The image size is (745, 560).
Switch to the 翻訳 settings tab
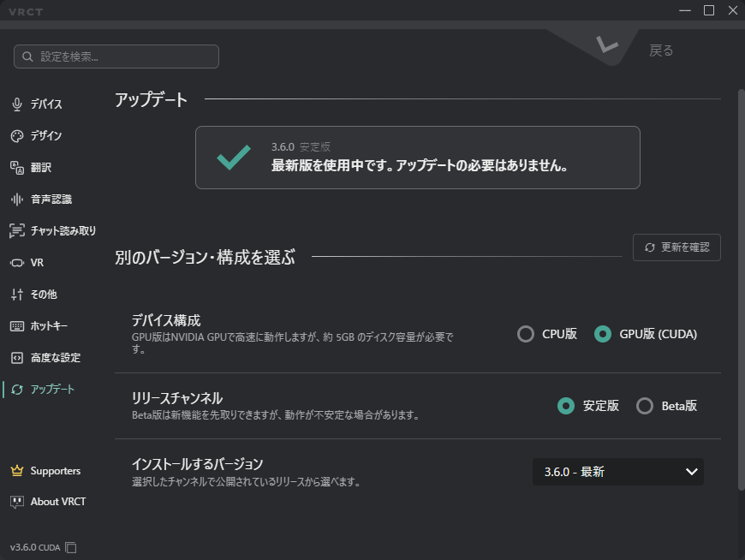[x=41, y=168]
